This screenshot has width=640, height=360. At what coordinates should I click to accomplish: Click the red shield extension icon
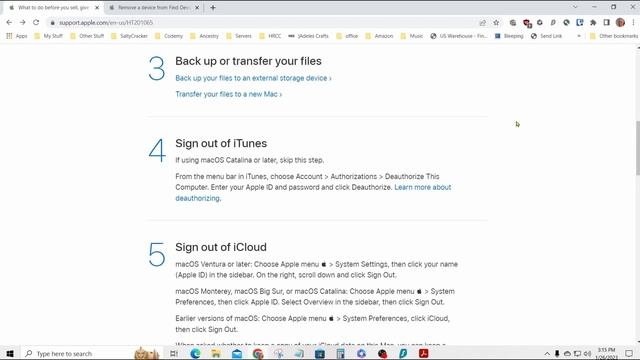(x=527, y=23)
